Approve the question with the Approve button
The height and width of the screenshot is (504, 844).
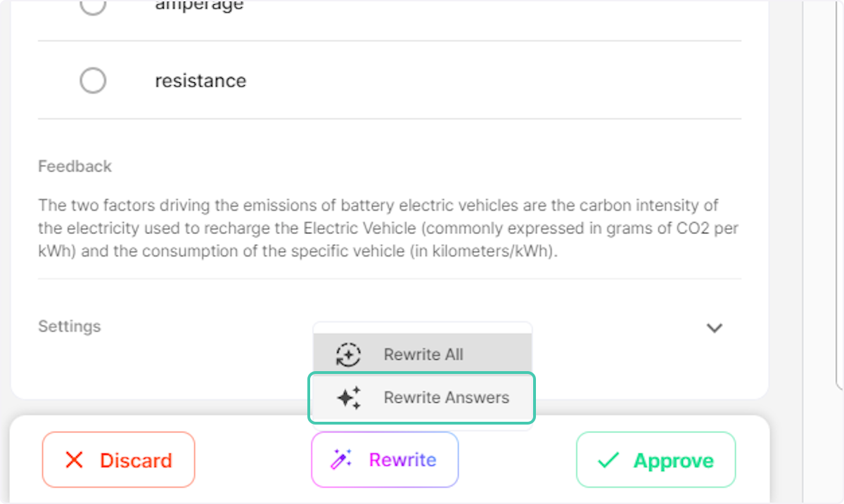[654, 460]
